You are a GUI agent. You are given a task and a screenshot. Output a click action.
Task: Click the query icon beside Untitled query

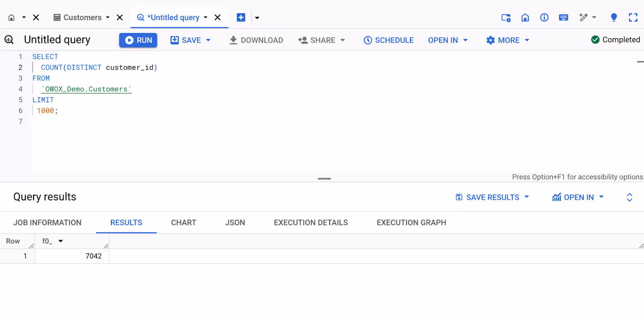9,39
